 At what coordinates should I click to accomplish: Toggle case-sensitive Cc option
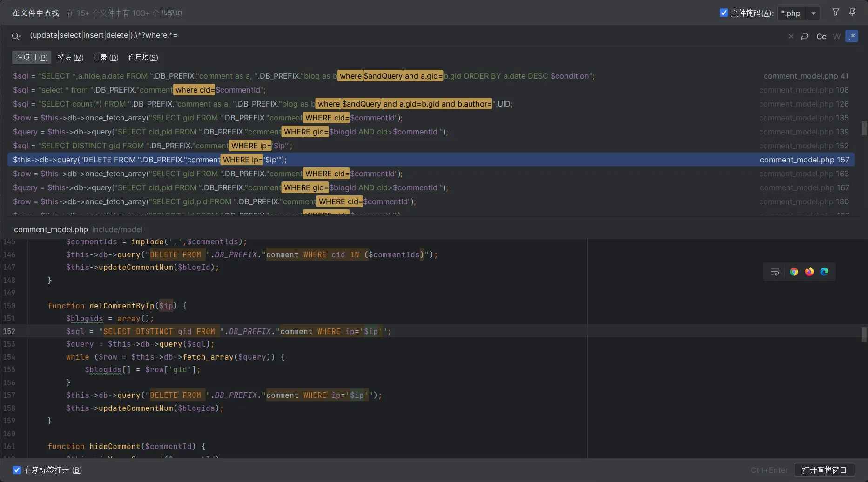(821, 36)
